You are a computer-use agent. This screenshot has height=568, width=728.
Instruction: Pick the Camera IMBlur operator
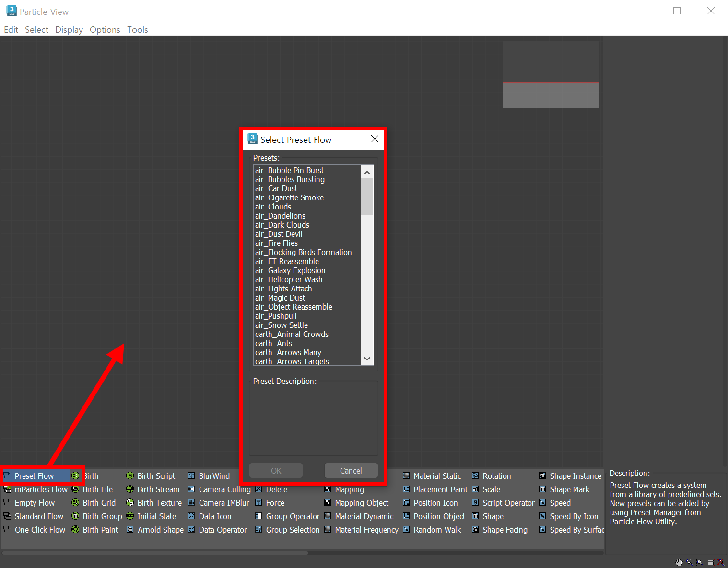219,503
